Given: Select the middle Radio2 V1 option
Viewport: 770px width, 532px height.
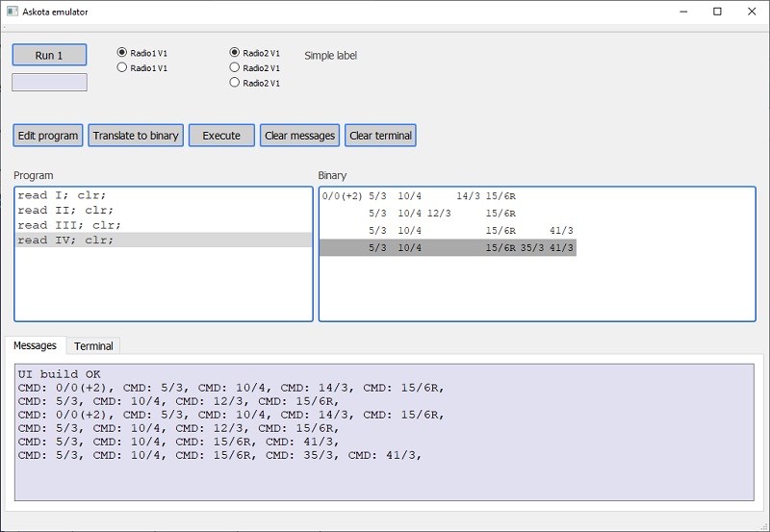Looking at the screenshot, I should tap(254, 67).
